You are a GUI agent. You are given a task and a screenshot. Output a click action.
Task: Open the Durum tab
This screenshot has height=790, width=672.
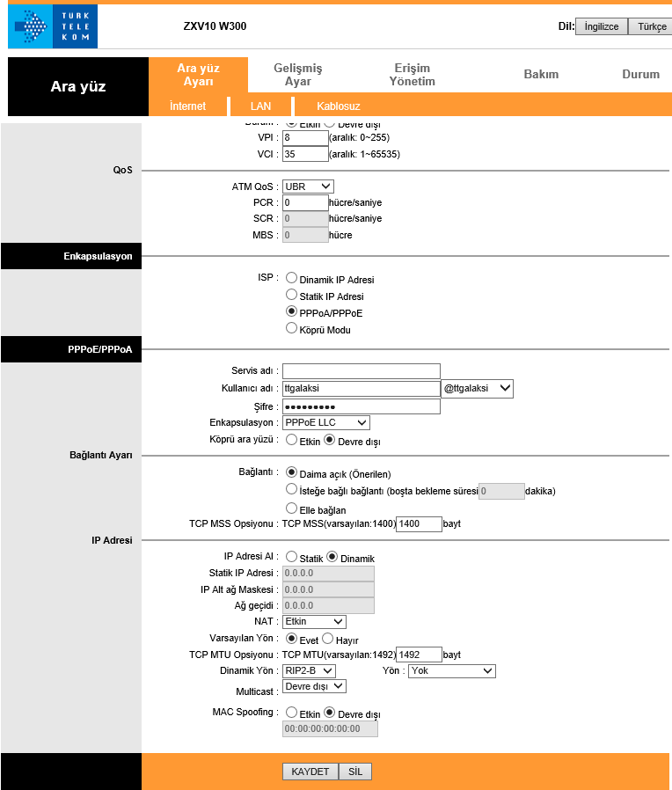click(x=640, y=74)
